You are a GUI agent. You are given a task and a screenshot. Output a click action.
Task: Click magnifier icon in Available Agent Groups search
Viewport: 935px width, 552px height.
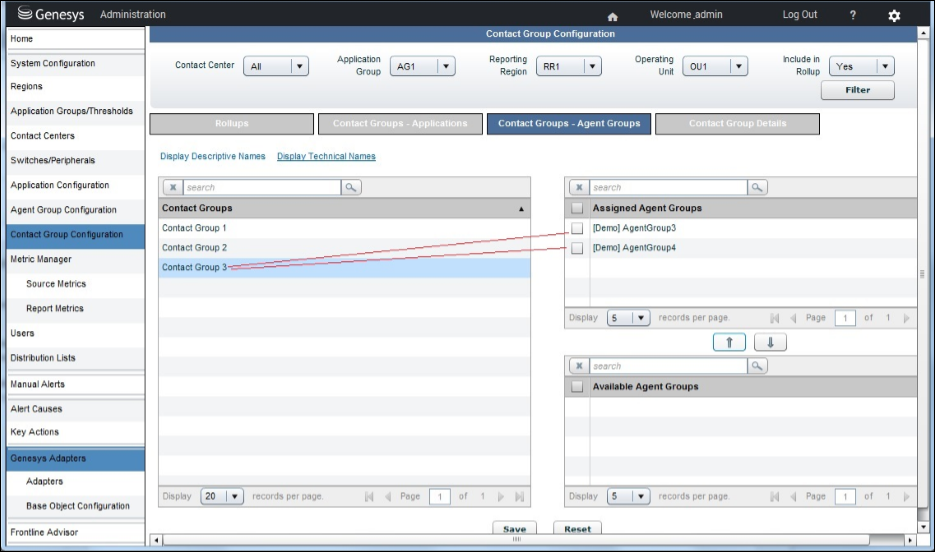pyautogui.click(x=757, y=366)
